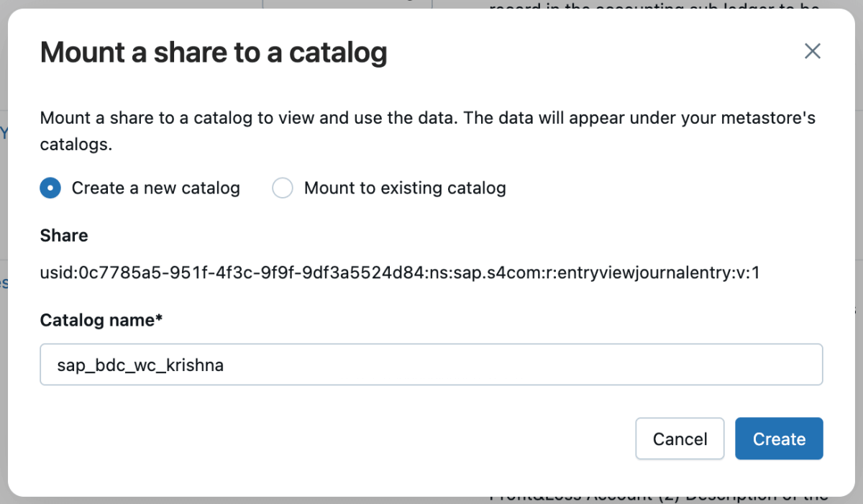Image resolution: width=863 pixels, height=504 pixels.
Task: Click the 'Catalog name*' field label
Action: [x=101, y=320]
